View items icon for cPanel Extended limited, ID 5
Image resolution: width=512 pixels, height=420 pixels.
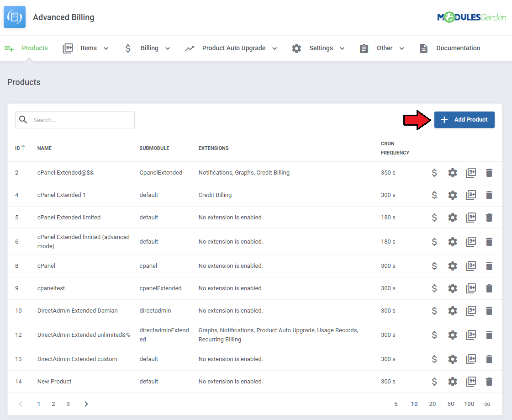(470, 218)
